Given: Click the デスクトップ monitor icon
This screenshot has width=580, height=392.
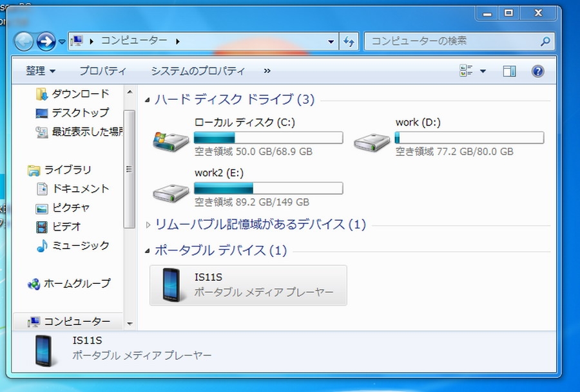Looking at the screenshot, I should tap(42, 113).
